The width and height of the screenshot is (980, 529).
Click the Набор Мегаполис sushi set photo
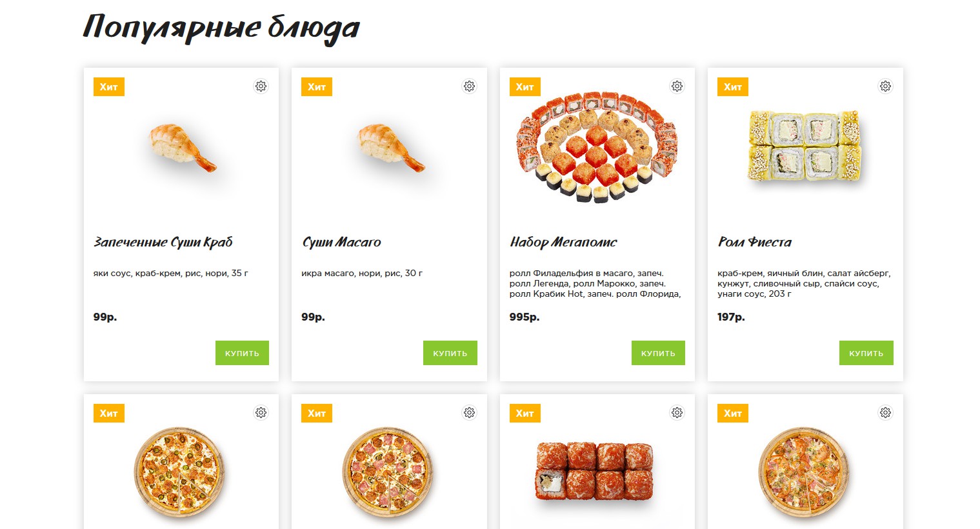pyautogui.click(x=597, y=148)
